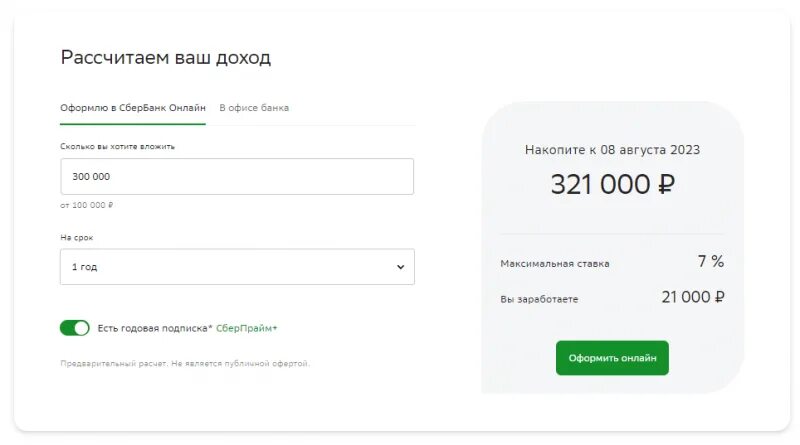Click the «На срок» field label

tap(77, 238)
